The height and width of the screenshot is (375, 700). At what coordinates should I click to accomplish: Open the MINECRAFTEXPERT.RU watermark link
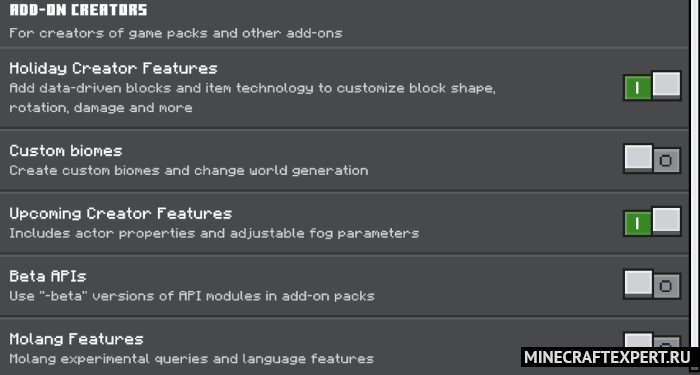pyautogui.click(x=608, y=357)
